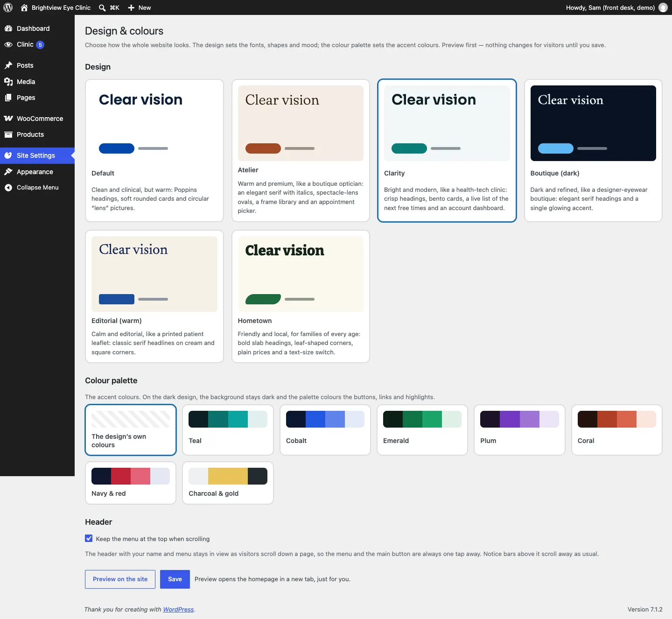Untick Keep the menu at top checkbox
Image resolution: width=672 pixels, height=619 pixels.
pyautogui.click(x=89, y=538)
